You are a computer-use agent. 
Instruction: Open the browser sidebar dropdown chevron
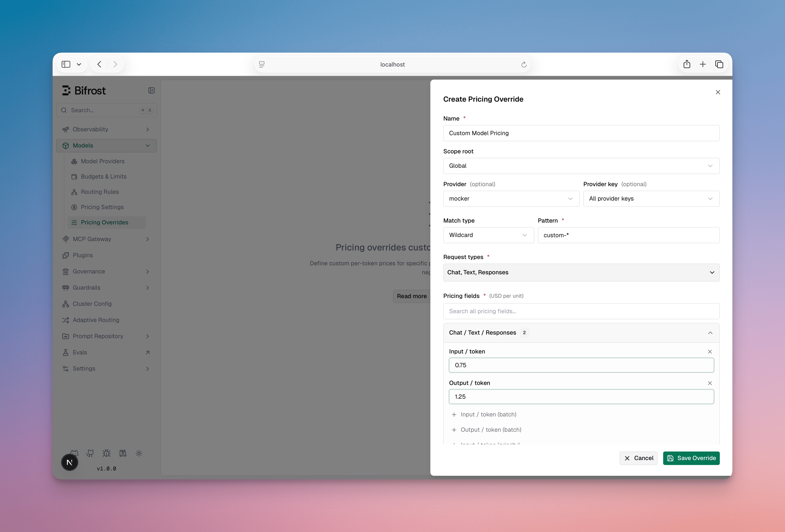point(79,64)
